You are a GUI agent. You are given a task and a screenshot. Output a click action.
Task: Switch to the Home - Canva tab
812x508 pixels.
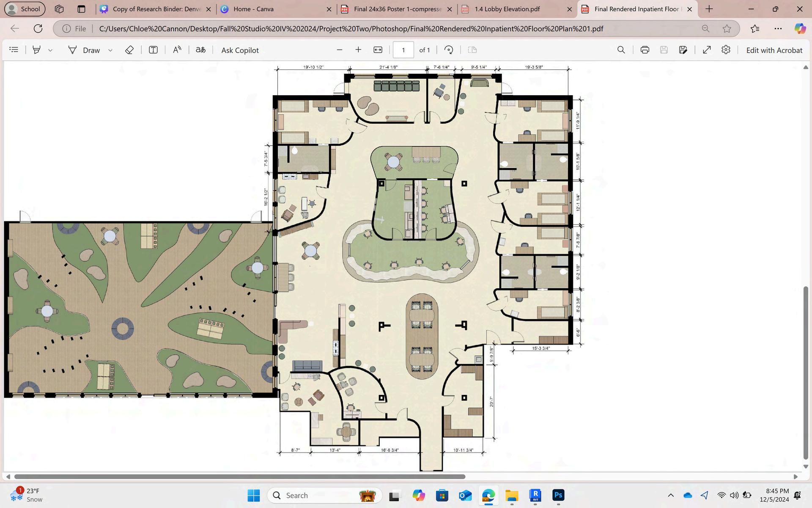coord(253,9)
